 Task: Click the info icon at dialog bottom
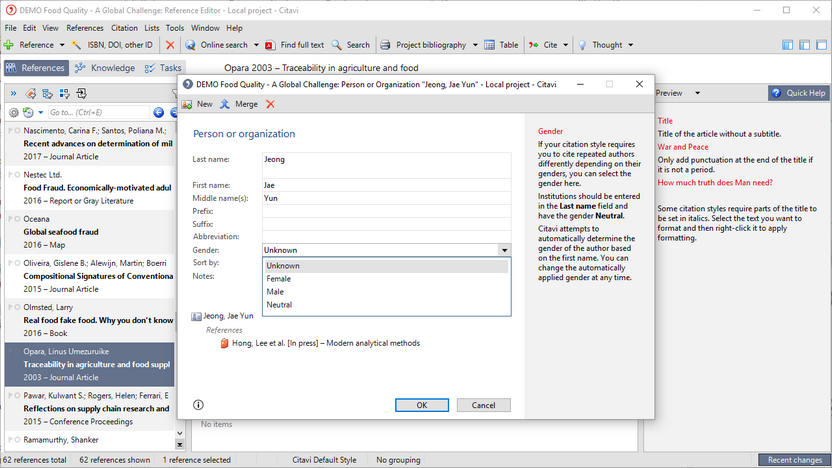pos(198,405)
